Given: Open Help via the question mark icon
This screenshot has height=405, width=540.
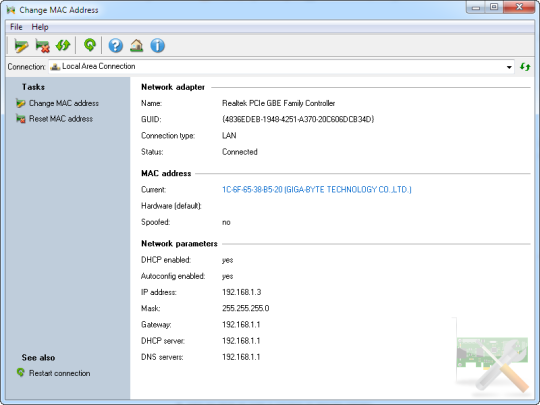Looking at the screenshot, I should tap(116, 45).
